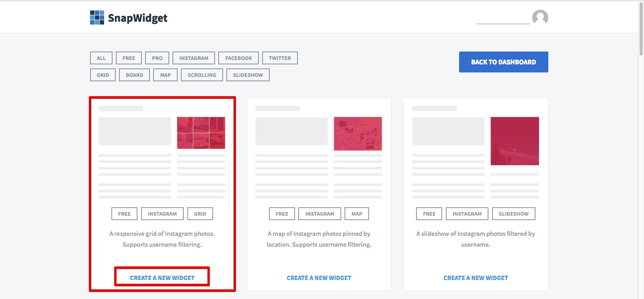
Task: Filter widgets by FREE at top
Action: tap(129, 58)
